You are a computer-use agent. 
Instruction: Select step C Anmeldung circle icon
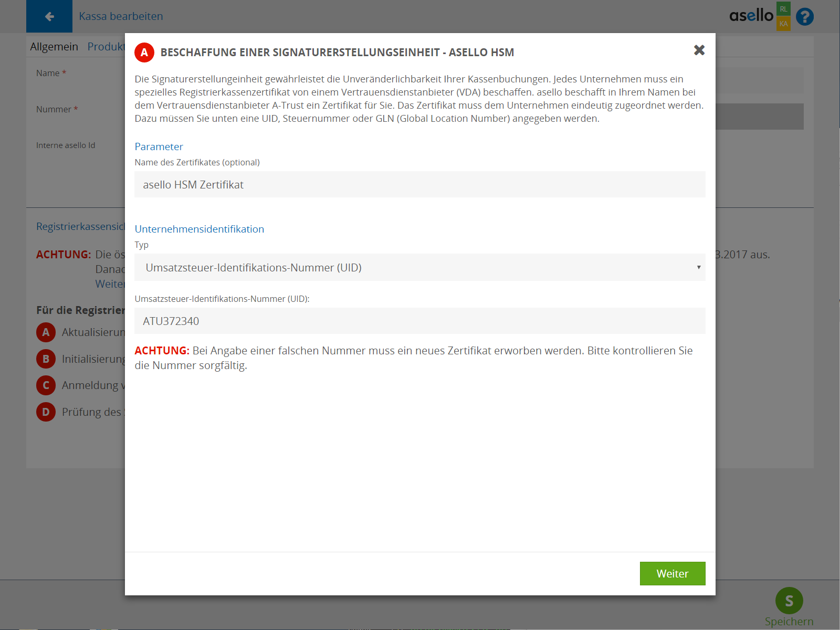click(46, 385)
